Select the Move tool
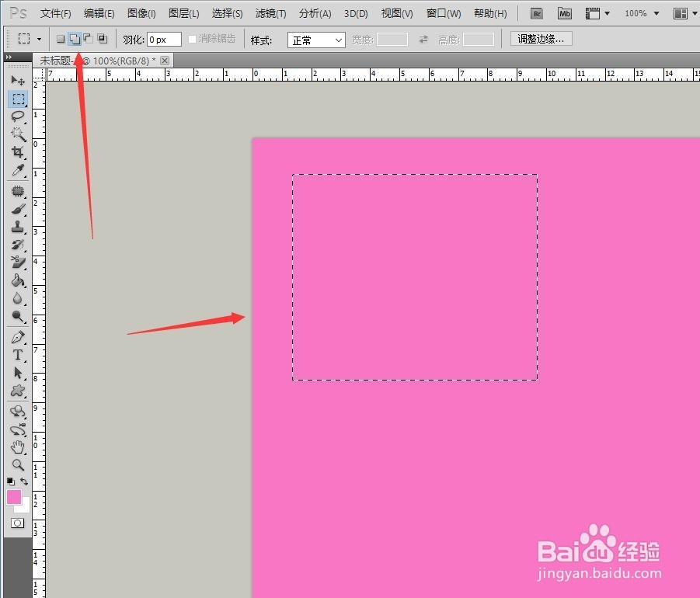 (18, 80)
